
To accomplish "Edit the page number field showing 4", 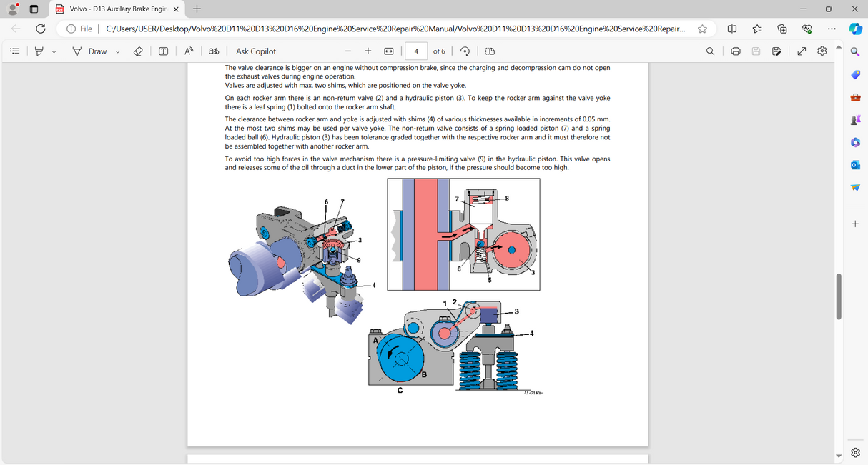I will point(415,51).
